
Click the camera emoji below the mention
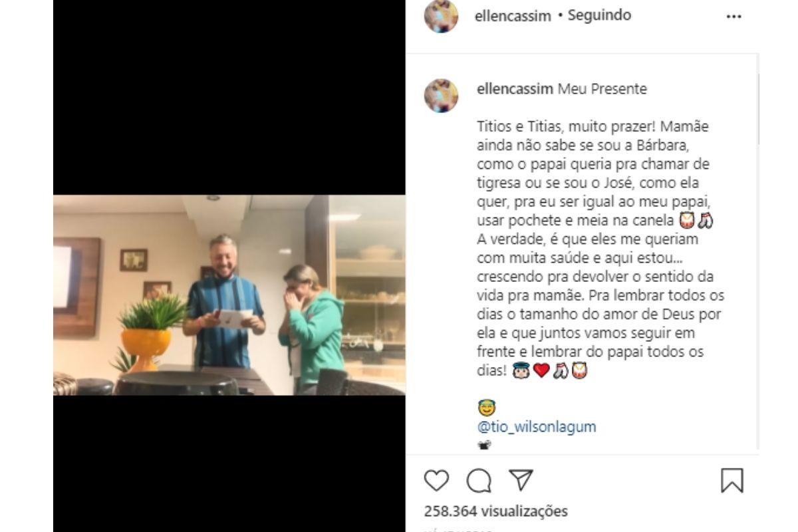(485, 446)
